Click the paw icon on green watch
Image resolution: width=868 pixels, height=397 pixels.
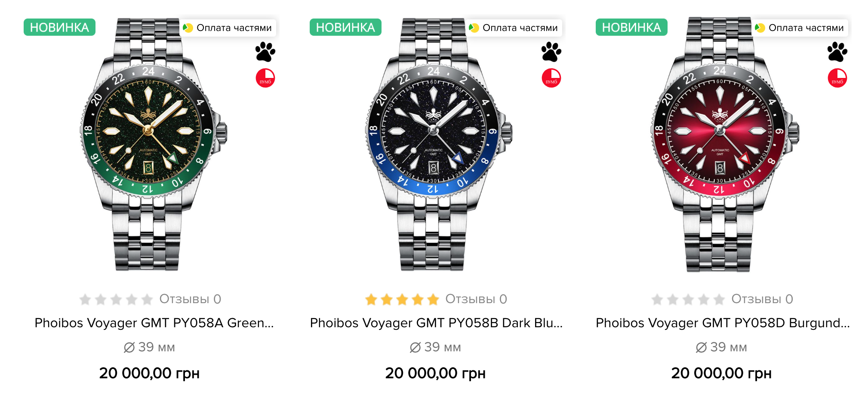point(265,52)
